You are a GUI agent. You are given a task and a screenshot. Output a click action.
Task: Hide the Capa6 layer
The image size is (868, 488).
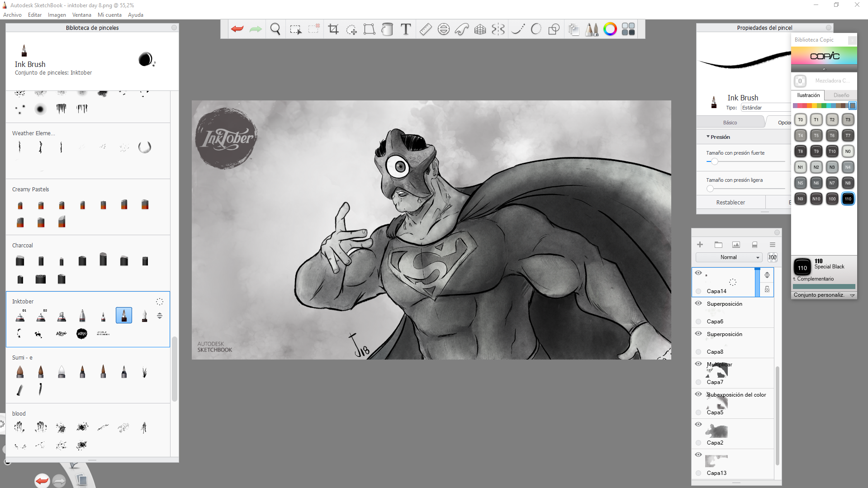pos(698,303)
